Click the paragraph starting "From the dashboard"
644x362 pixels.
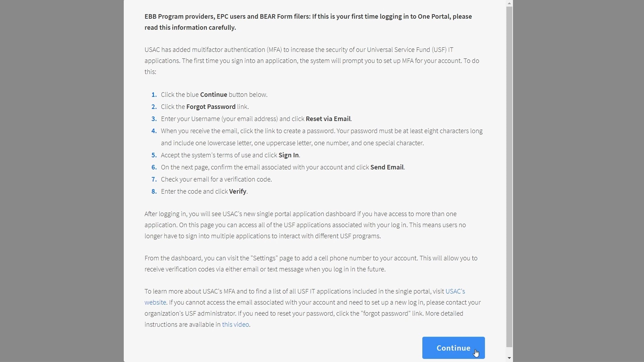coord(311,263)
